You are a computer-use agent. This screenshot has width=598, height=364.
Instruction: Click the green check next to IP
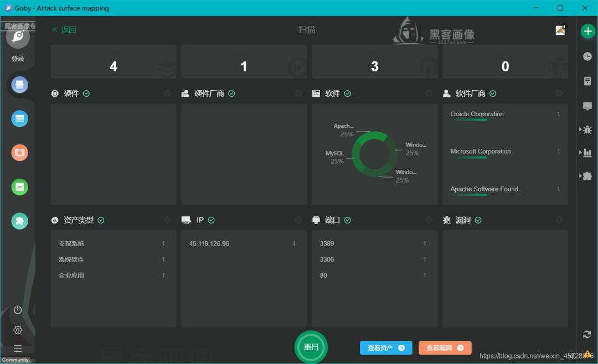(212, 220)
